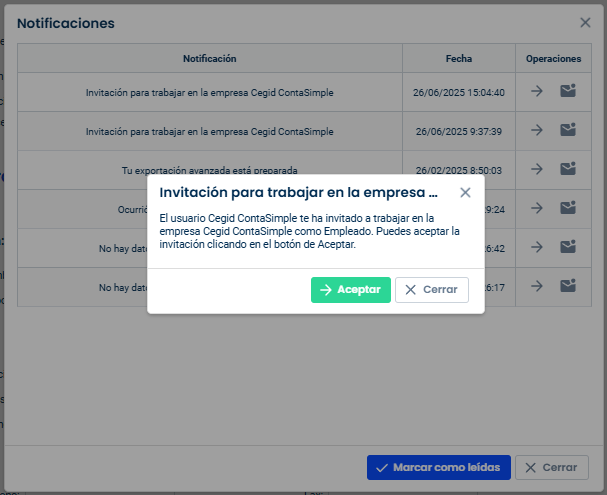The height and width of the screenshot is (495, 607).
Task: Click the date 26/06/2025 9:37:39
Action: point(459,132)
